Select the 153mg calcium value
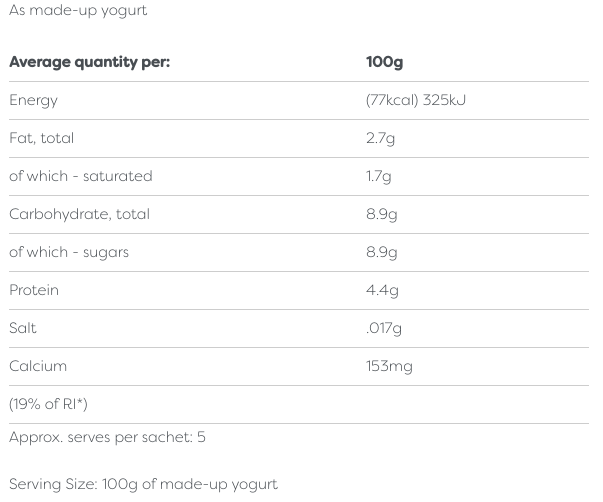Viewport: 603px width, 502px height. point(389,366)
